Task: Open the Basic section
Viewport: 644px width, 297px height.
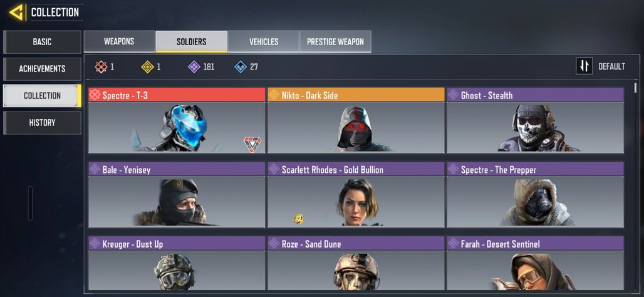Action: (43, 42)
